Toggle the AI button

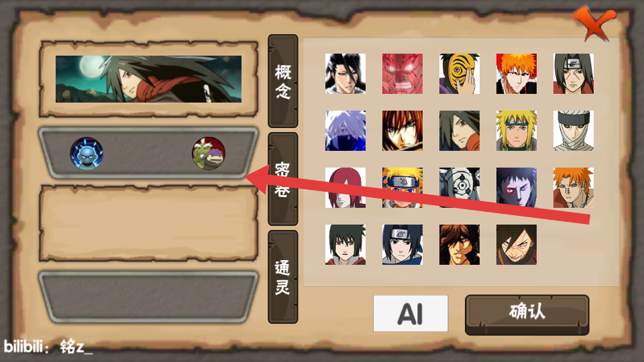tap(411, 314)
